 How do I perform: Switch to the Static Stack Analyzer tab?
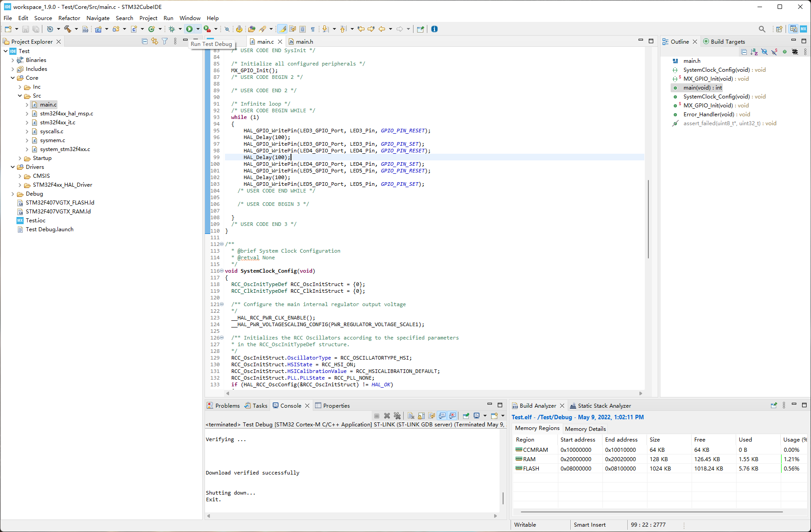pyautogui.click(x=600, y=406)
